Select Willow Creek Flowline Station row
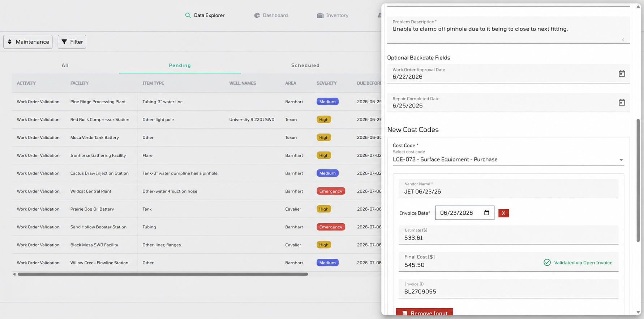Screen dimensions: 644x319 (197, 263)
